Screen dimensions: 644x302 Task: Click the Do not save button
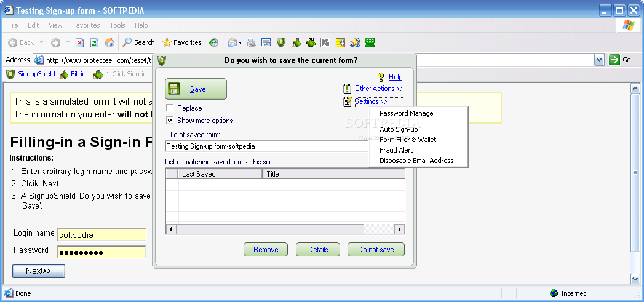tap(376, 249)
